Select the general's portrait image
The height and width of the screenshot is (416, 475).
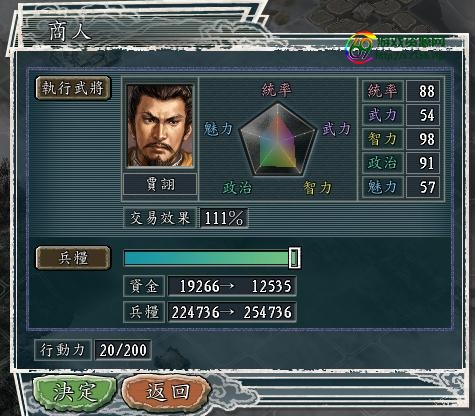pos(160,126)
